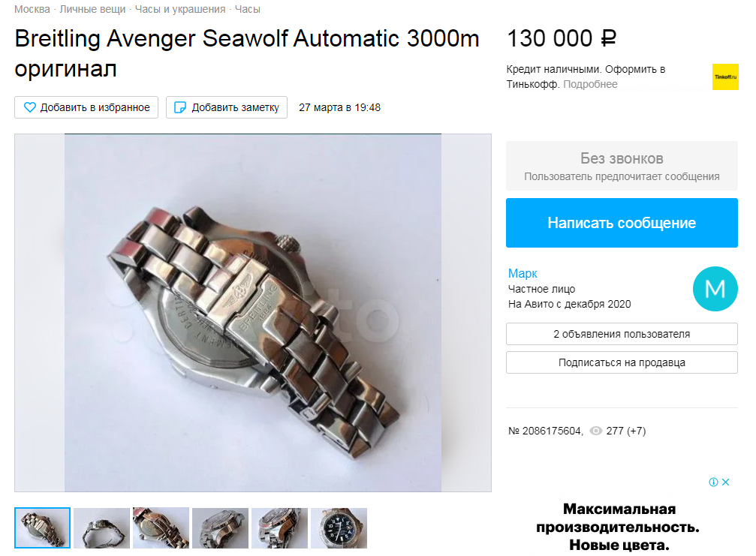
Task: Close the advertisement with the X icon
Action: [726, 482]
